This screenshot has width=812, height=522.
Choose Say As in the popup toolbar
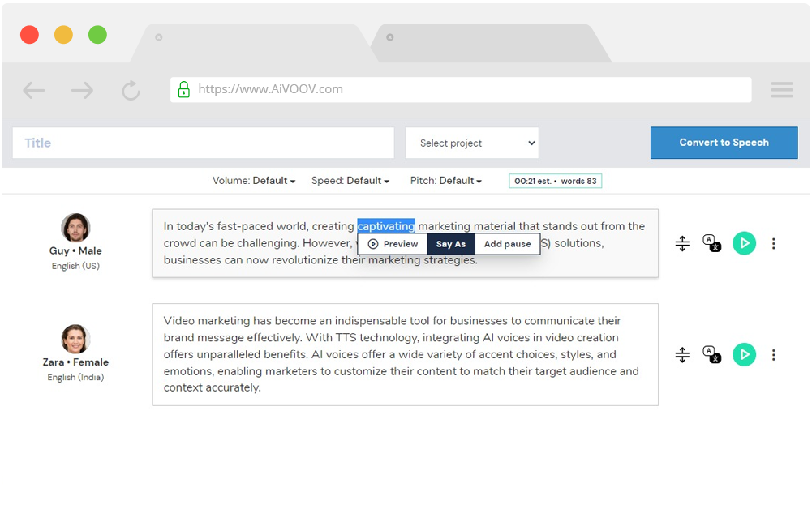[x=451, y=244]
